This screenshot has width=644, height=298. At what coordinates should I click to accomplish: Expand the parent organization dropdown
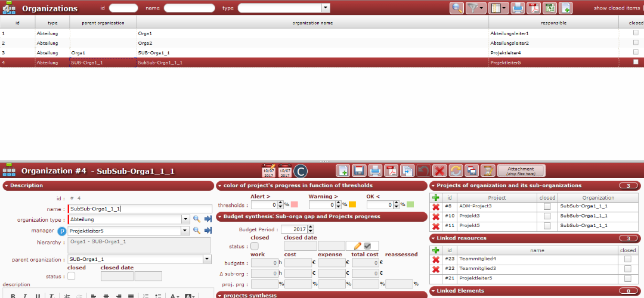[207, 259]
